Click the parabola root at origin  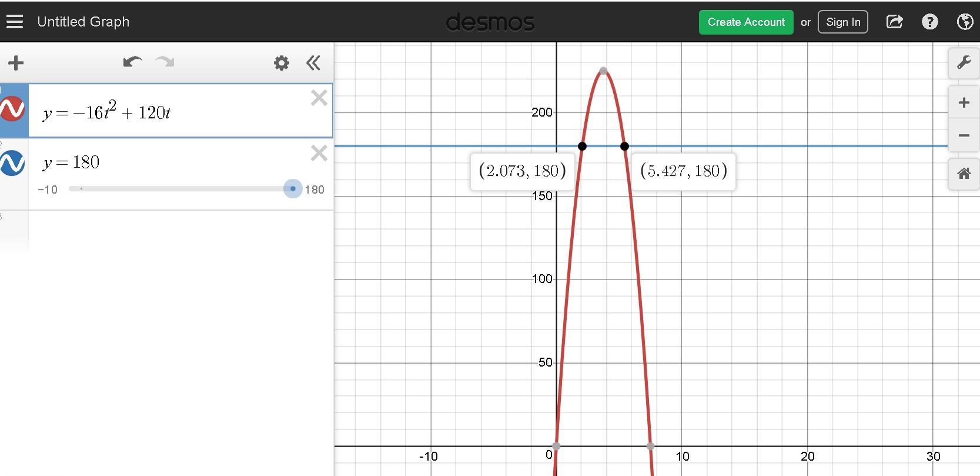557,446
